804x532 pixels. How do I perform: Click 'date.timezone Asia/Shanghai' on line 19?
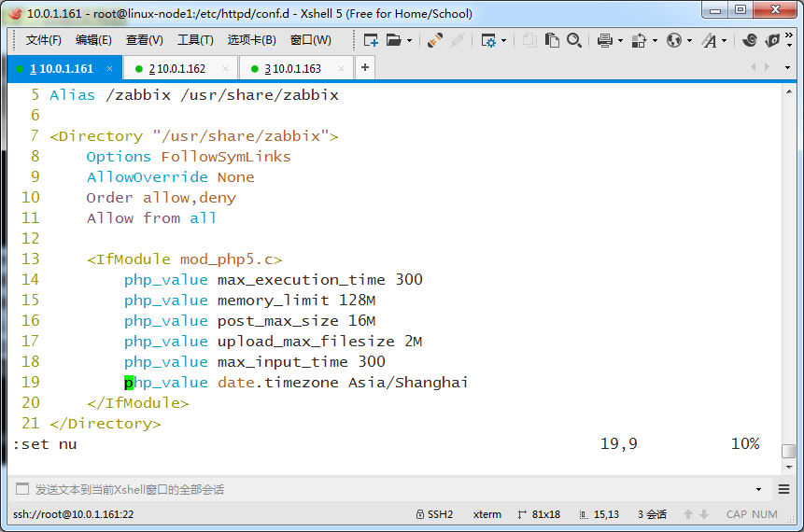coord(343,383)
